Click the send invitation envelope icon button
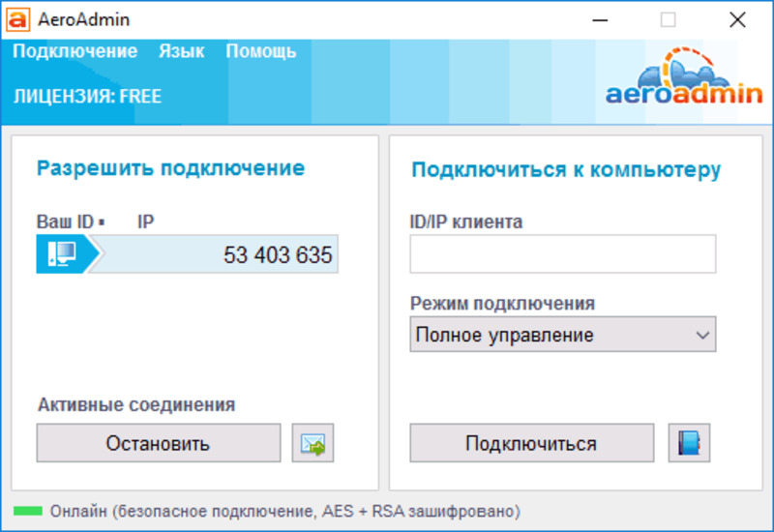774x532 pixels. (x=313, y=443)
